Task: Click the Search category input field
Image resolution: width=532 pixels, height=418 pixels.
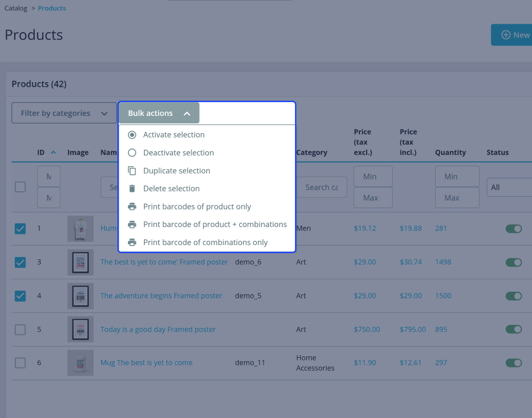Action: coord(322,187)
